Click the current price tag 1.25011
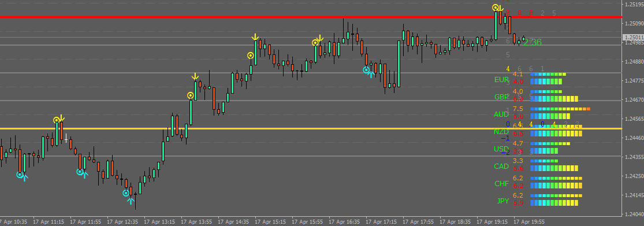 (633, 38)
